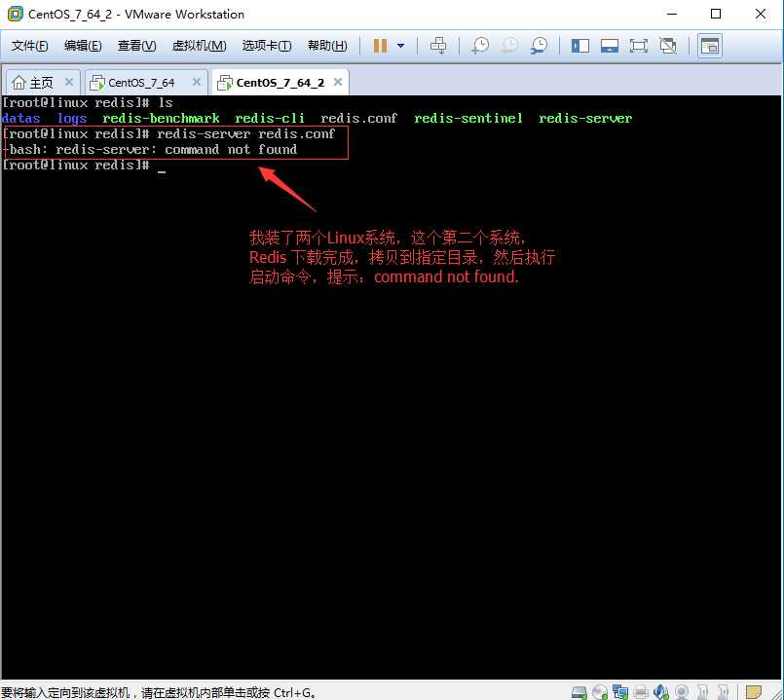784x700 pixels.
Task: Click the datas directory name
Action: [20, 119]
